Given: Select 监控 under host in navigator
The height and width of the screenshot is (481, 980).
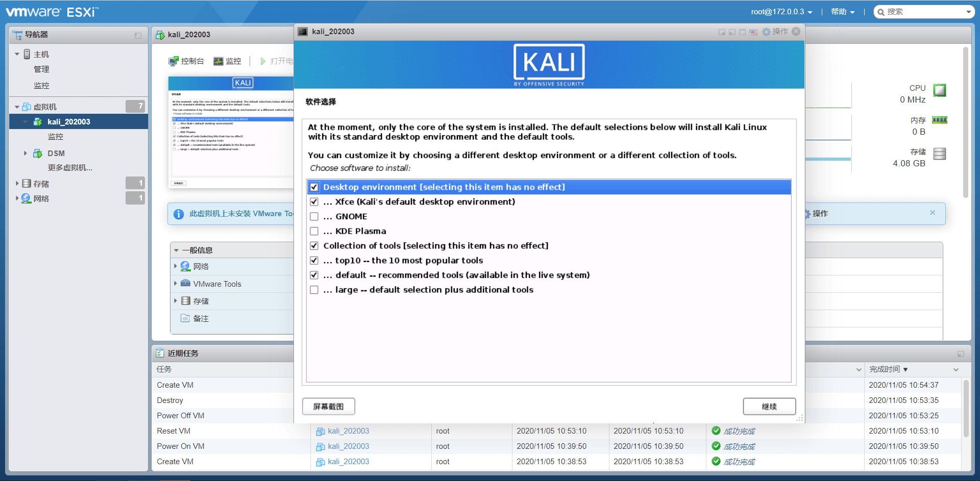Looking at the screenshot, I should (x=41, y=86).
